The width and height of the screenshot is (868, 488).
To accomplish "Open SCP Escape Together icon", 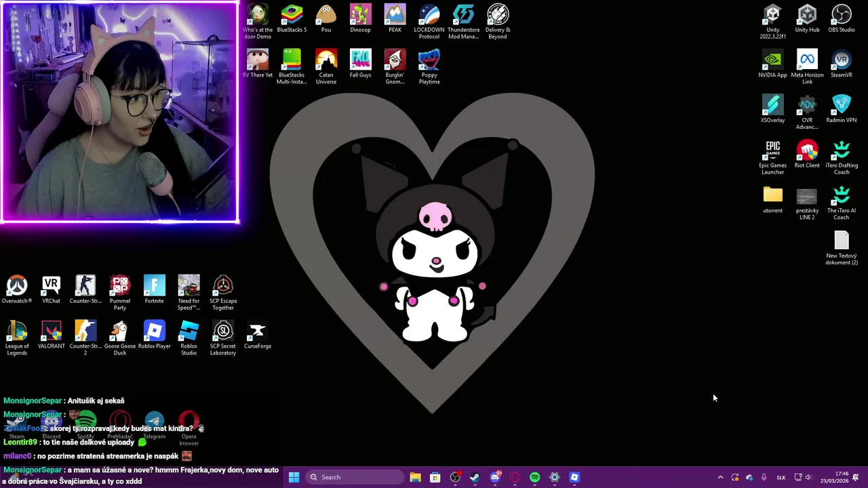I will click(223, 293).
